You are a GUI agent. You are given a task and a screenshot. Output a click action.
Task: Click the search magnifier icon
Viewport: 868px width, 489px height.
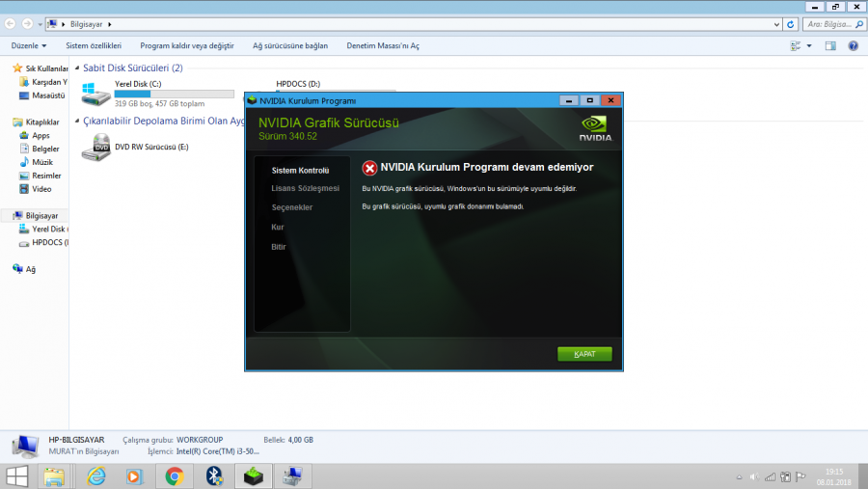(859, 24)
